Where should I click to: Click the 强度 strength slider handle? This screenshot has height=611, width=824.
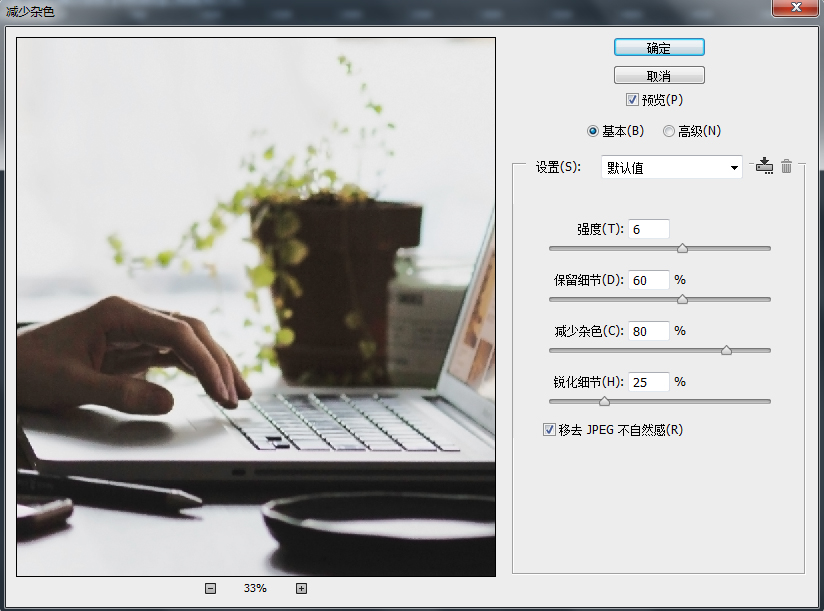(683, 248)
